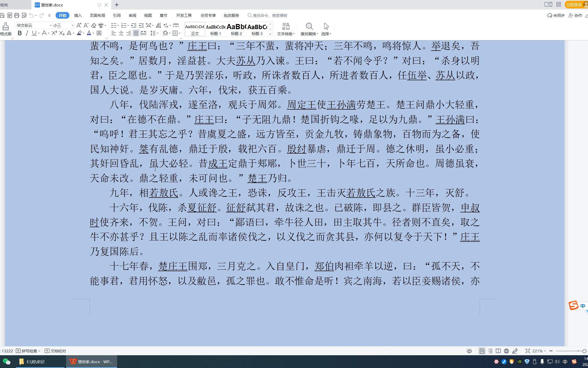The width and height of the screenshot is (588, 368).
Task: Click the character border icon
Action: click(x=99, y=33)
